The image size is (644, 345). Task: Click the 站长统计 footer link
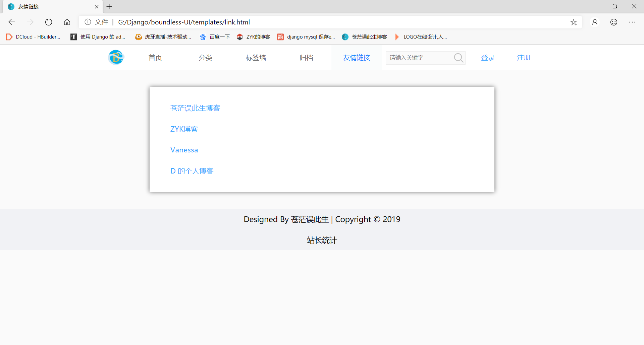322,240
